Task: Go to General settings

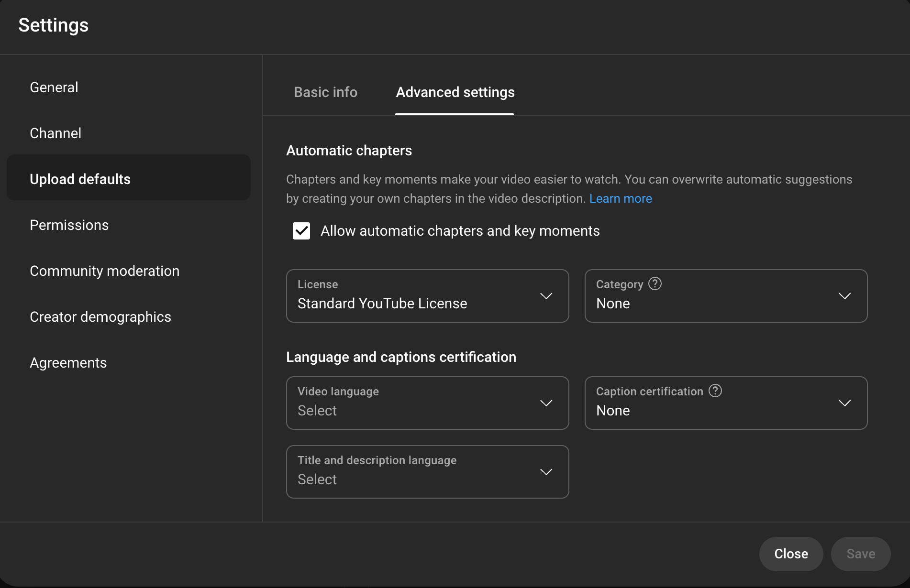Action: click(x=54, y=87)
